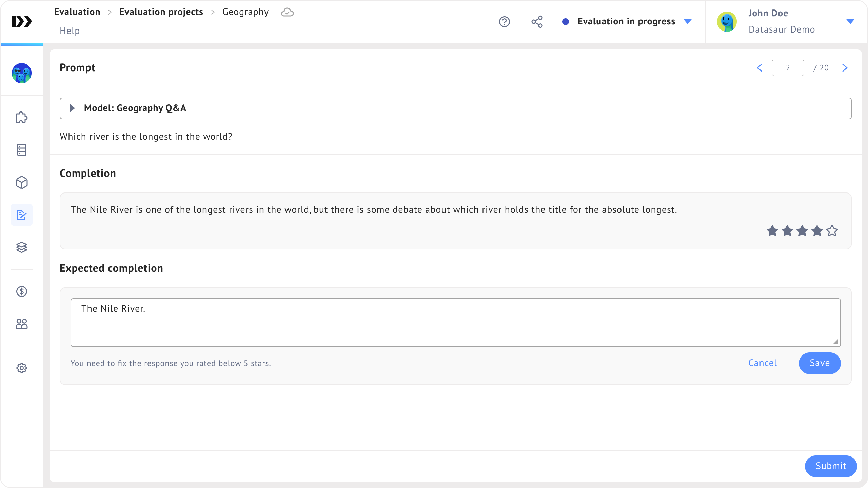Click the Datasaur logo icon
868x488 pixels.
coord(22,21)
